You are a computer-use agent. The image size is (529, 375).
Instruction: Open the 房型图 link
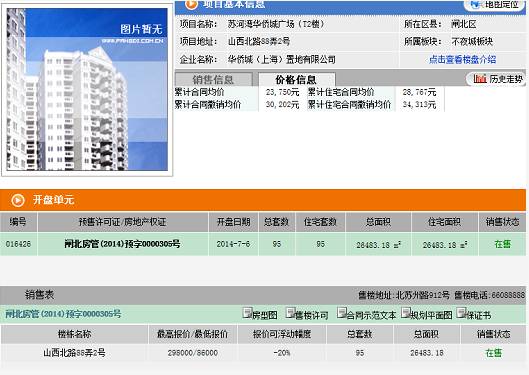pyautogui.click(x=265, y=316)
